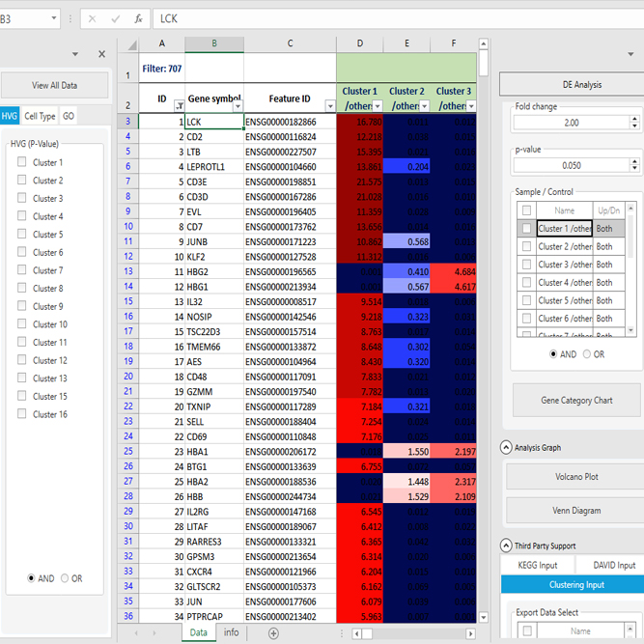Tick Cluster 3 /other in Sample/Control list
Screen dimensions: 644x644
click(x=525, y=265)
